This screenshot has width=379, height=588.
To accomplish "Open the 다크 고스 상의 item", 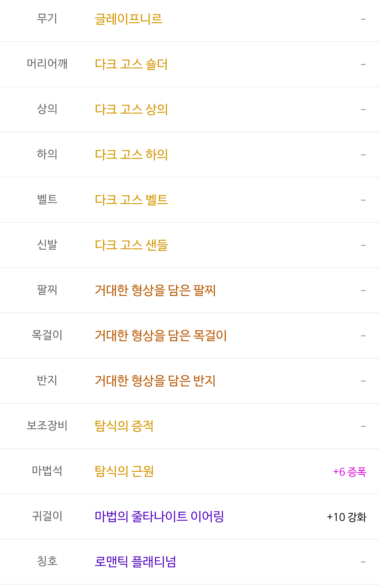I will [131, 109].
